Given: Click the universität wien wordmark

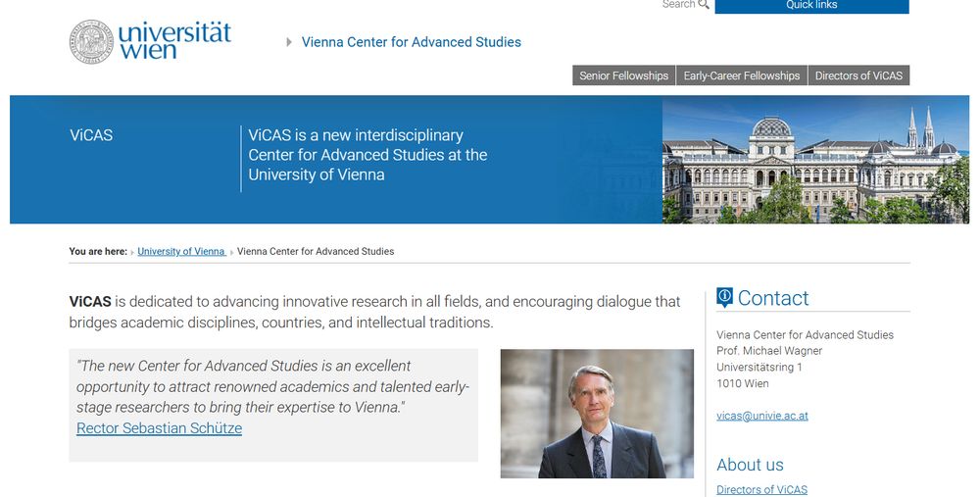Looking at the screenshot, I should [x=175, y=40].
